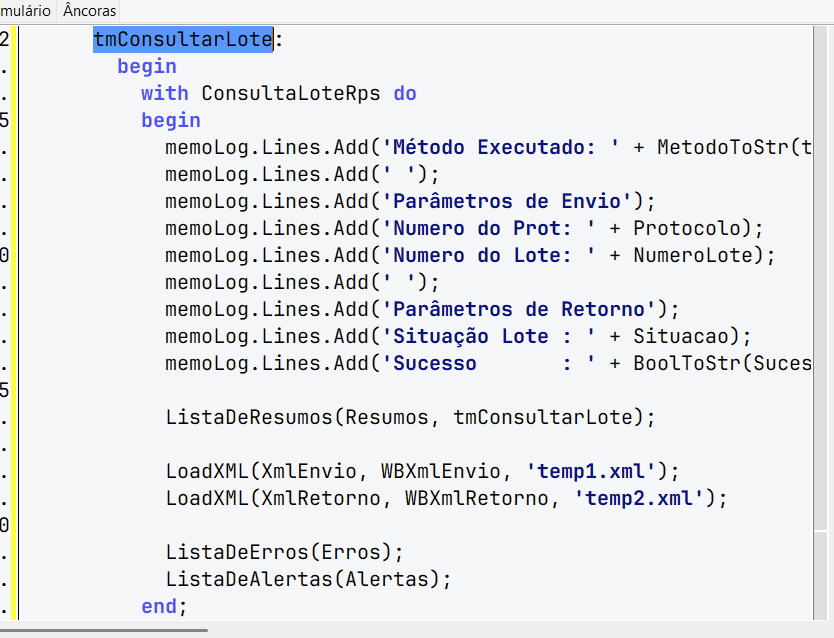Place cursor on the WBXmlRetorno argument

477,499
